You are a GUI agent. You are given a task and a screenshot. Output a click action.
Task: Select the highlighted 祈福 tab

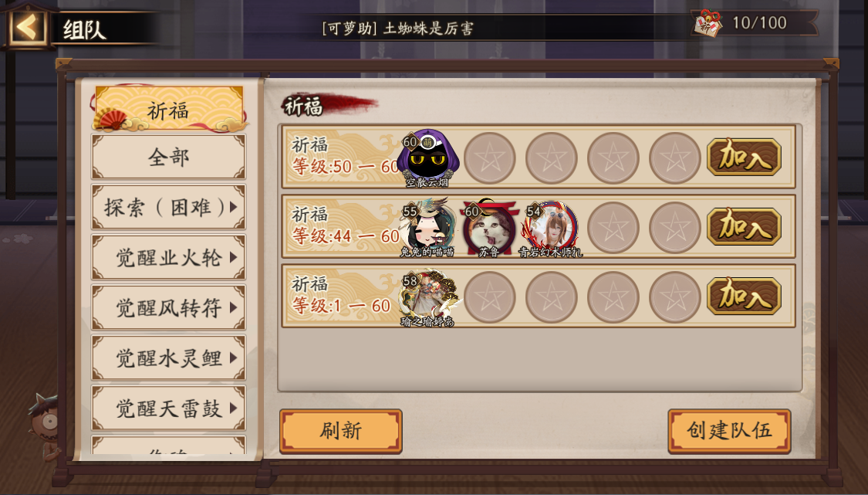click(x=168, y=109)
